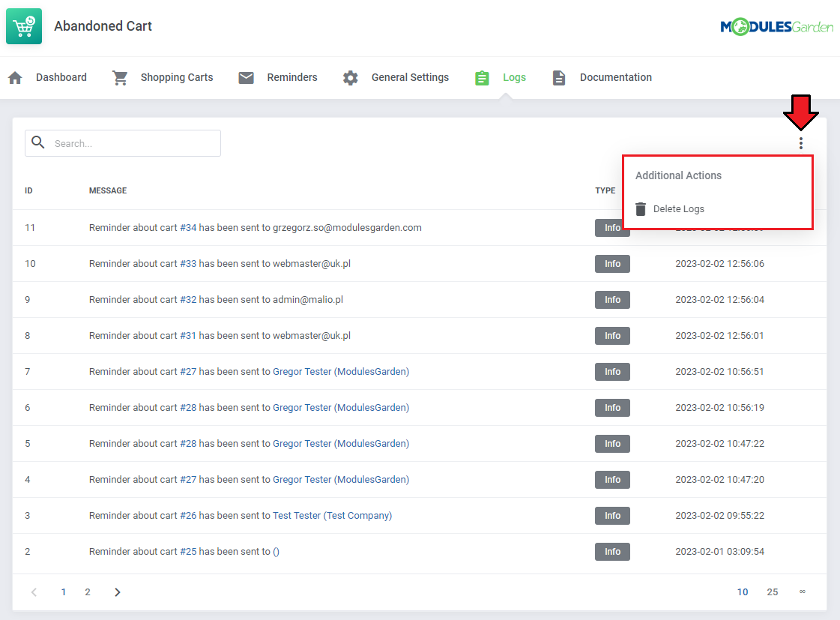Click the ModulesGarden logo

pos(777,26)
